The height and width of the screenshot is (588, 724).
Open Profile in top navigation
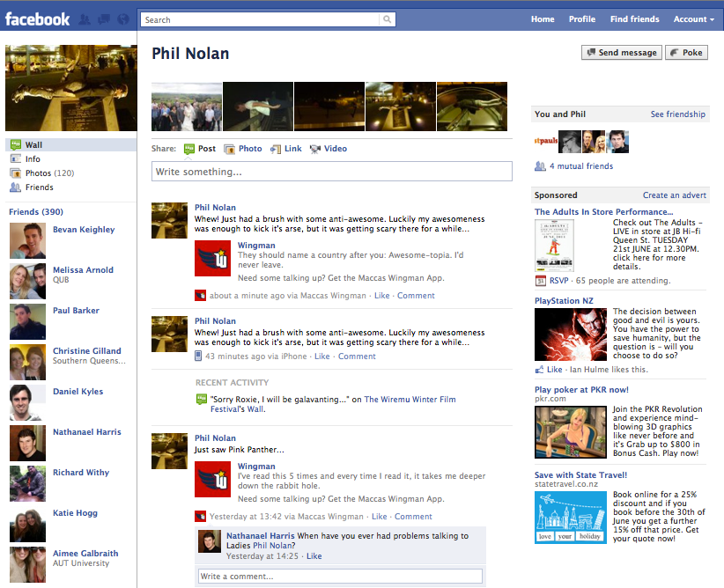(x=582, y=19)
